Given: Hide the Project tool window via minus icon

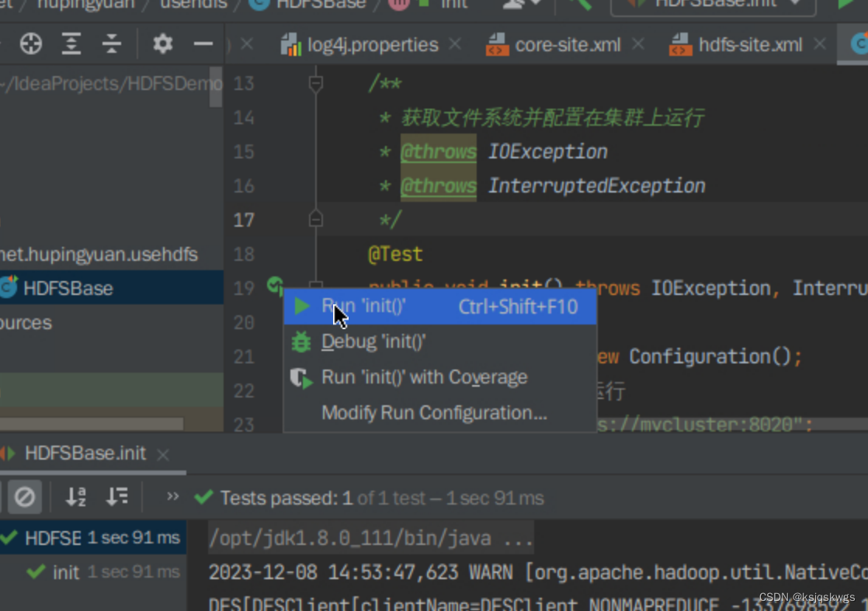Looking at the screenshot, I should (203, 43).
